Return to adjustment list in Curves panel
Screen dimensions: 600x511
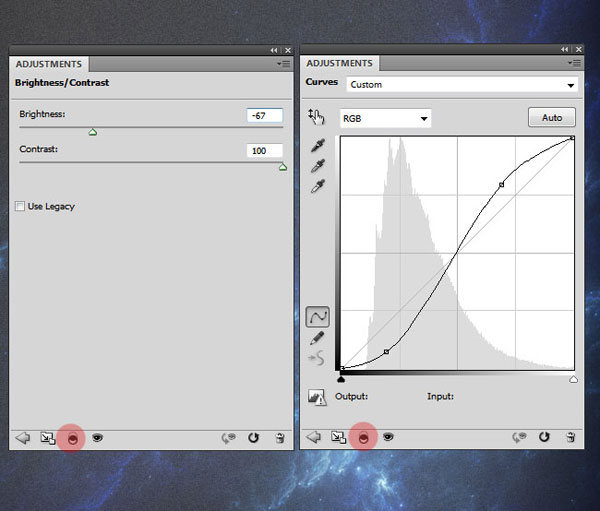click(x=314, y=437)
